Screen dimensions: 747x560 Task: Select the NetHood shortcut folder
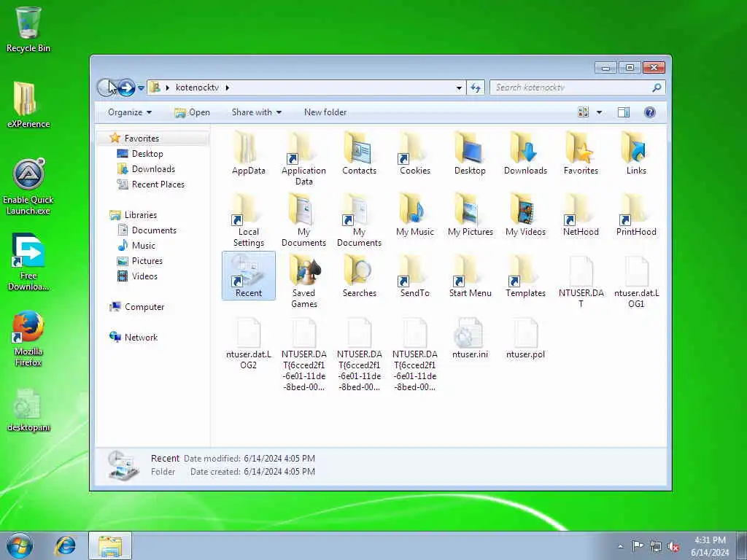(581, 215)
